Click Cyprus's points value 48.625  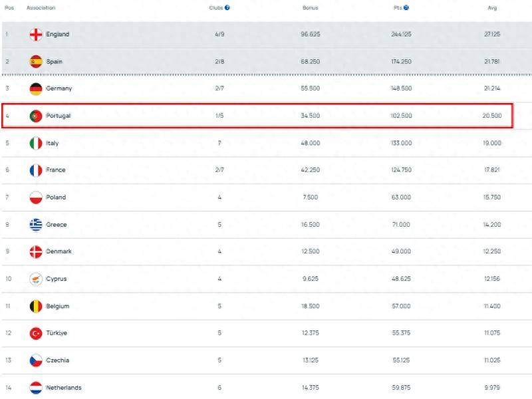click(x=402, y=279)
